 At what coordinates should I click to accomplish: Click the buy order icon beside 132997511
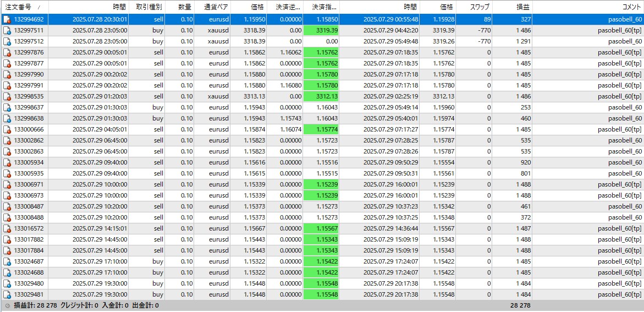point(7,30)
